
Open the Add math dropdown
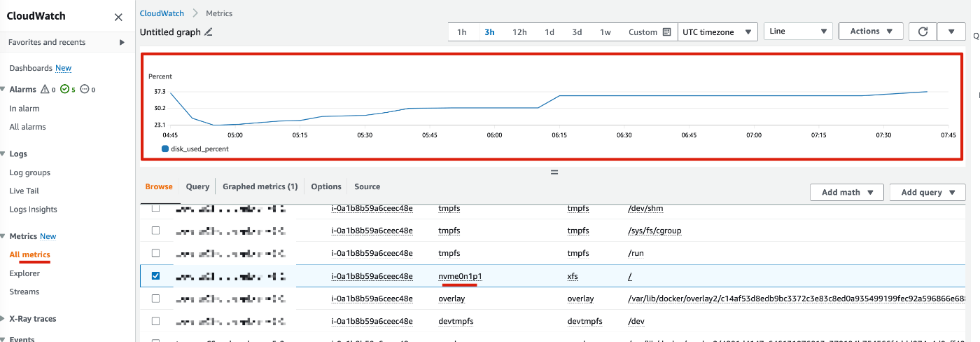coord(847,193)
